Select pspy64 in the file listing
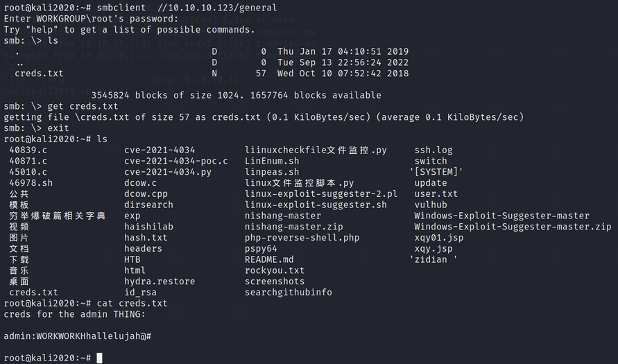The image size is (618, 364). click(x=261, y=248)
